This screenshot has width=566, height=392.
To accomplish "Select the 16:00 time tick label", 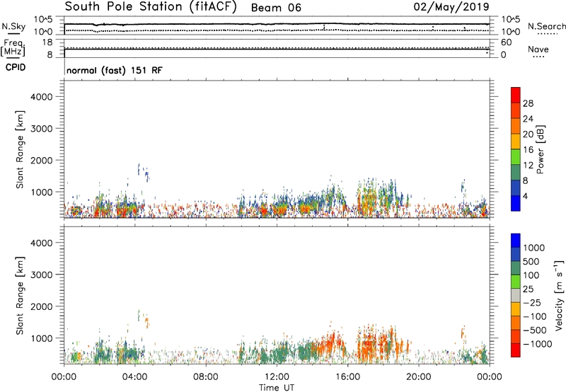I will click(347, 377).
